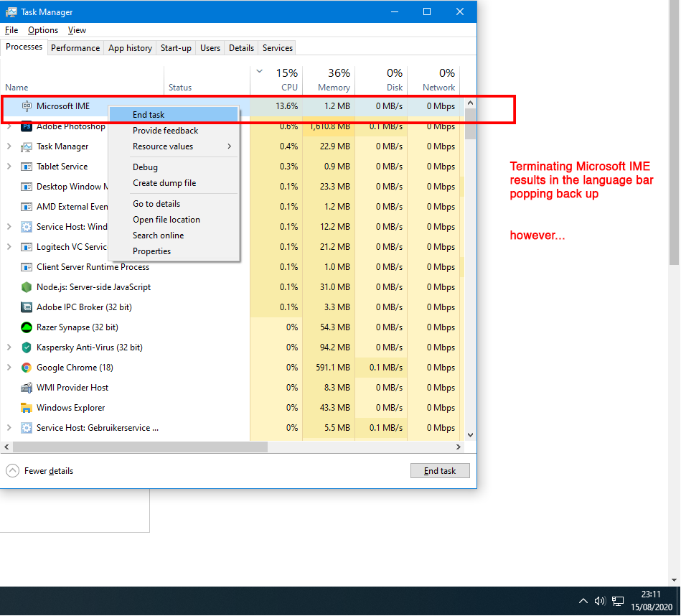This screenshot has height=616, width=681.
Task: Click the Adobe IPC Broker icon
Action: [27, 307]
